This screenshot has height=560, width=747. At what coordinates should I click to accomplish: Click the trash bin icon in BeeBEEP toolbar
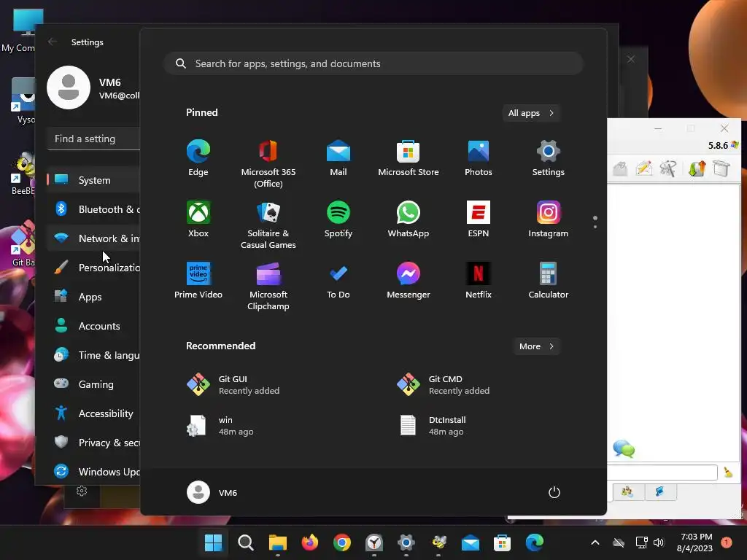coord(721,168)
